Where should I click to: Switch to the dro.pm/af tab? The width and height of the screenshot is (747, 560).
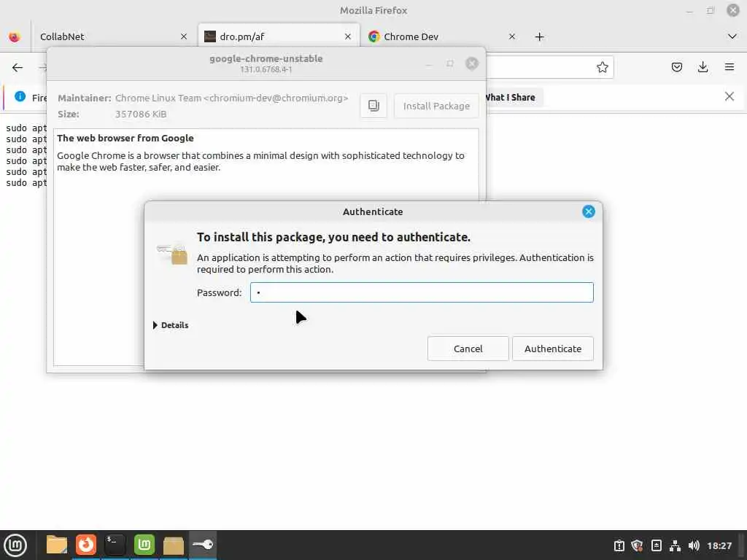tap(279, 36)
